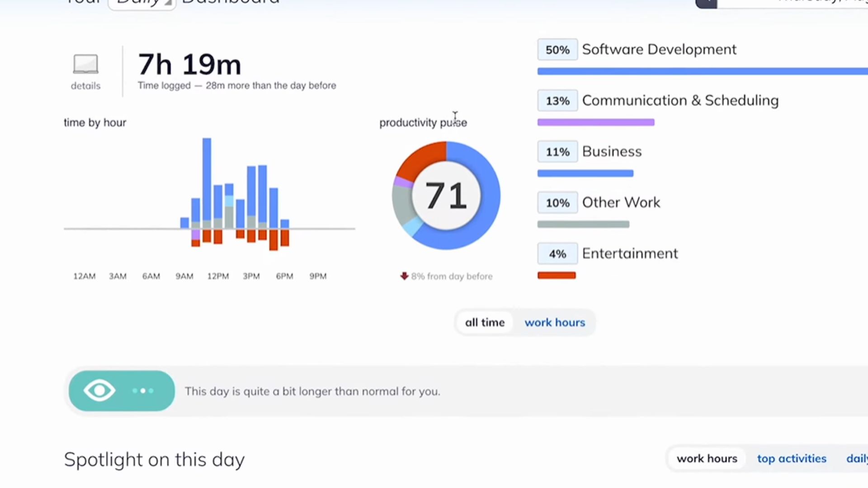Click the three dots beside the eye
The width and height of the screenshot is (868, 488).
click(143, 391)
